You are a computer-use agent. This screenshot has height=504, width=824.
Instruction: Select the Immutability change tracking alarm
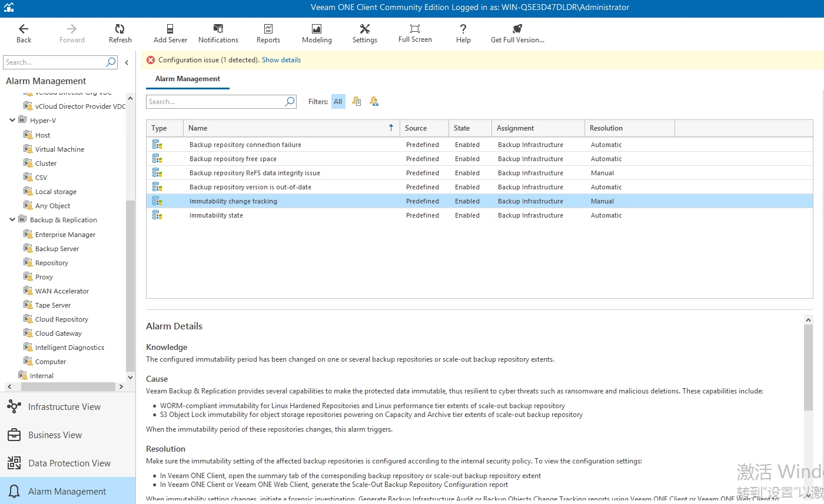point(480,201)
